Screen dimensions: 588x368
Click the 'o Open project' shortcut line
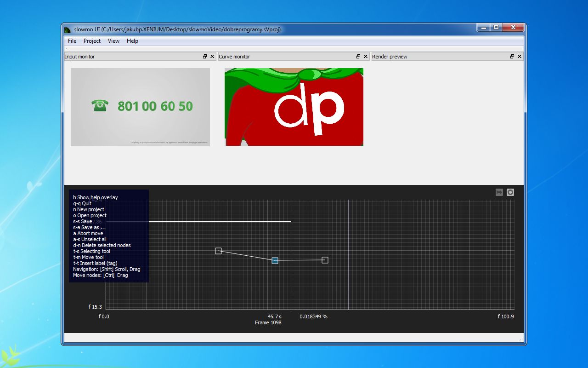[90, 215]
